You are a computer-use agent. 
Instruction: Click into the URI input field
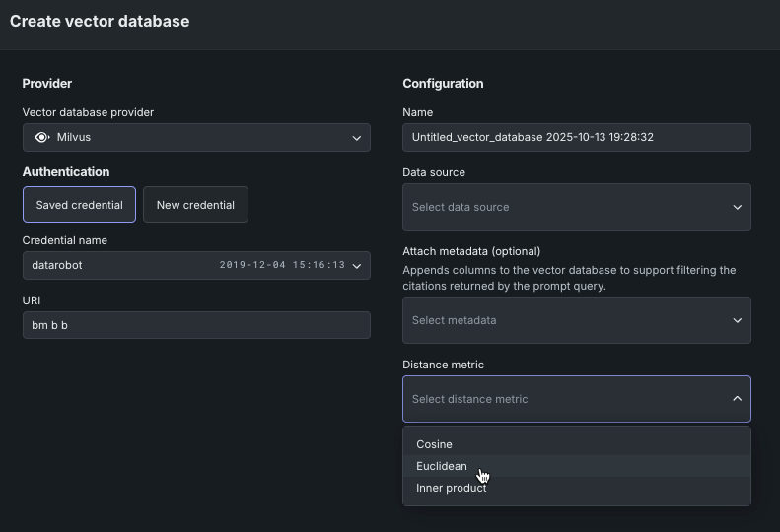click(196, 325)
